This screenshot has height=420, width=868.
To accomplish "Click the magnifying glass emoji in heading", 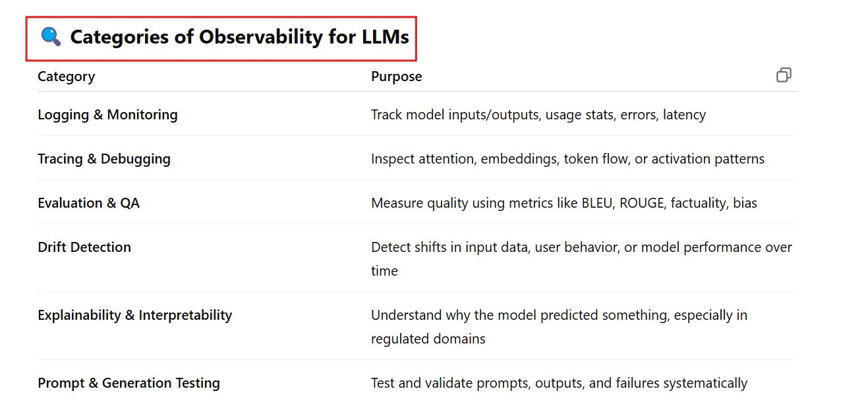I will click(x=51, y=36).
